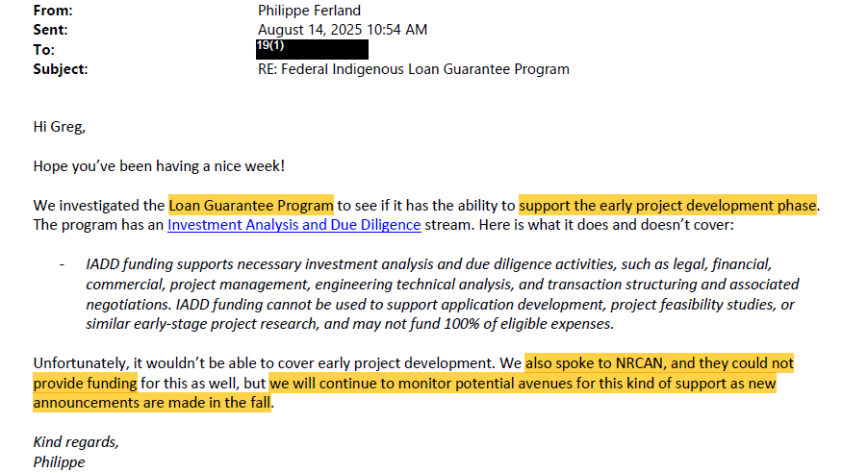Click sender name Philippe Ferland
868x473 pixels.
(x=310, y=11)
